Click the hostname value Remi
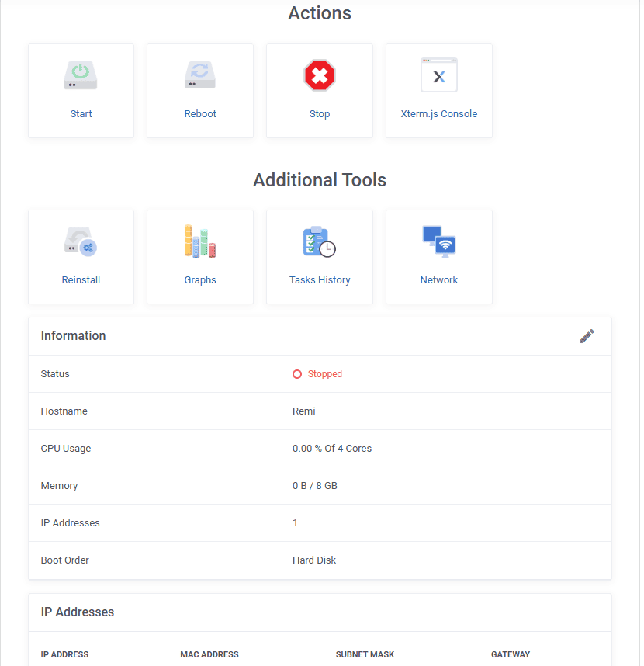 [304, 411]
